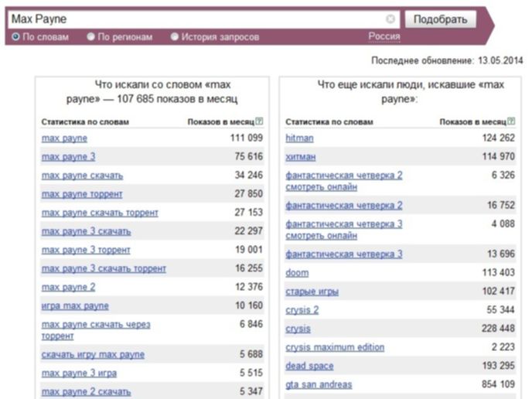Click the 'Подобрать' button

(x=441, y=19)
